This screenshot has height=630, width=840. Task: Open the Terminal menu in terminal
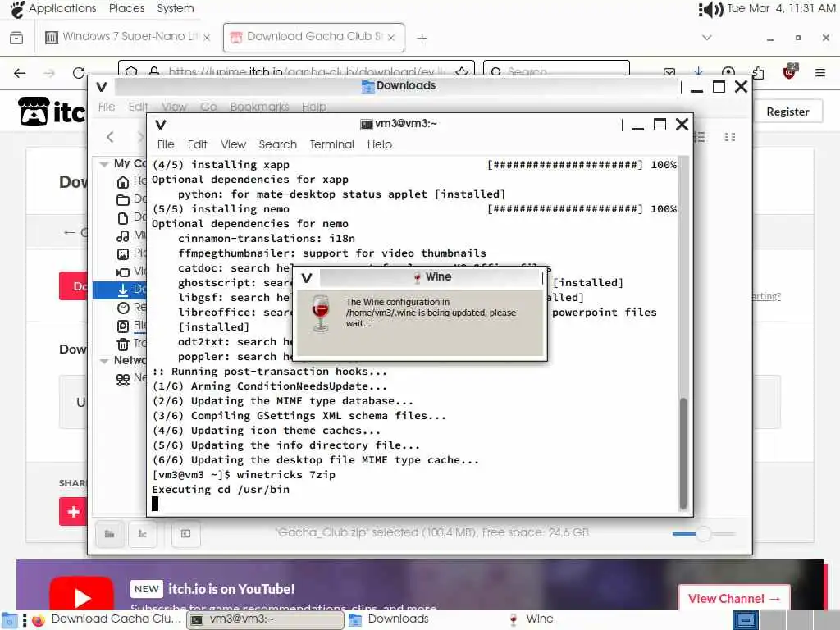[x=331, y=144]
